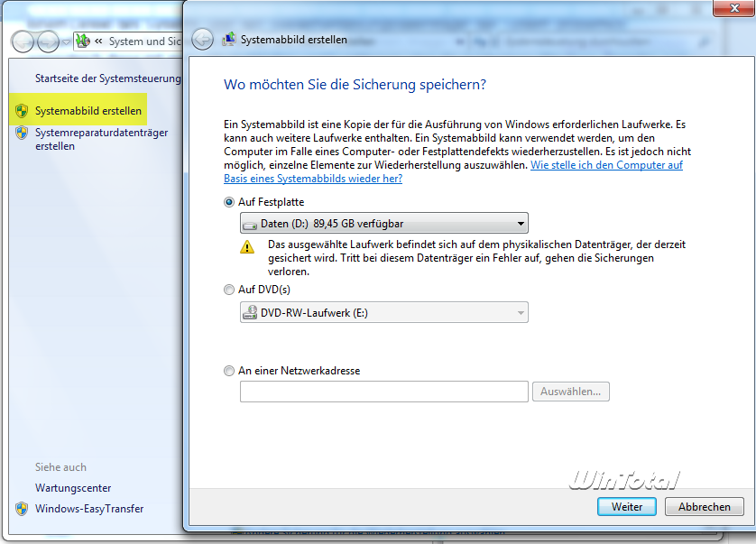
Task: Click the yellow warning triangle icon
Action: (x=247, y=247)
